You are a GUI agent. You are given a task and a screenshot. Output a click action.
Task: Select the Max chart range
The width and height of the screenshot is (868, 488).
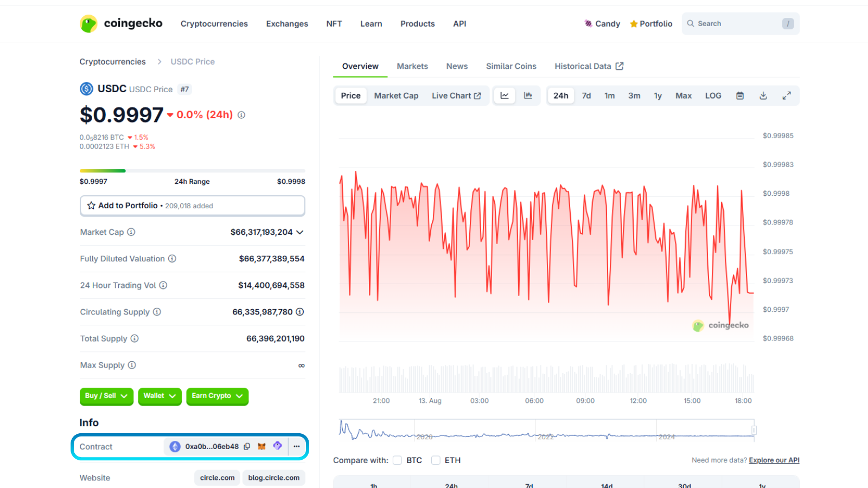click(x=684, y=95)
